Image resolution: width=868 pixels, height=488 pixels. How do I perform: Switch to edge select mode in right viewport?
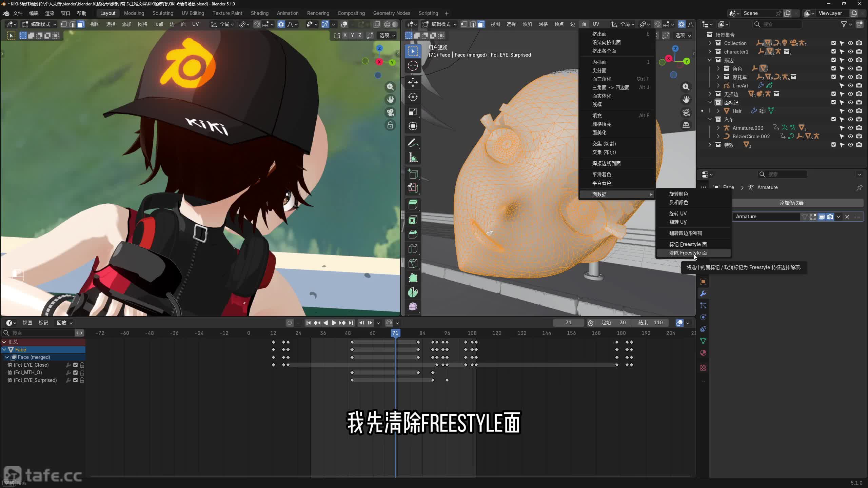pyautogui.click(x=473, y=24)
